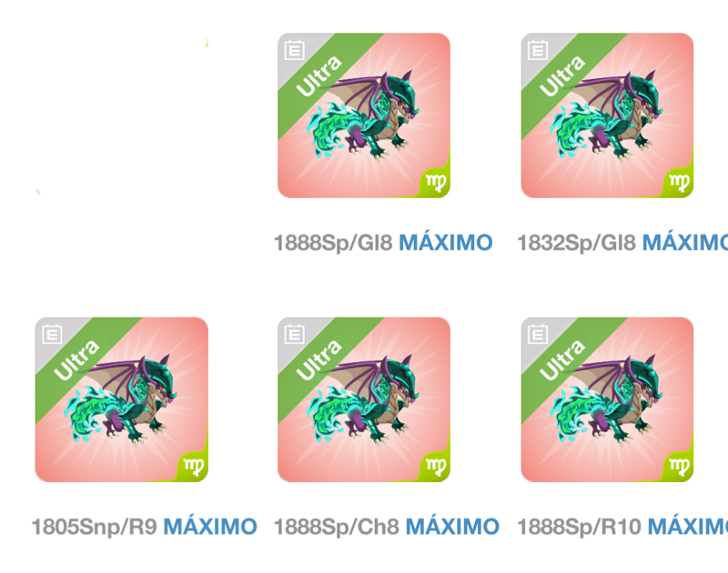
Task: Click the calendar icon on 1832Sp/Gl8 card
Action: click(538, 50)
